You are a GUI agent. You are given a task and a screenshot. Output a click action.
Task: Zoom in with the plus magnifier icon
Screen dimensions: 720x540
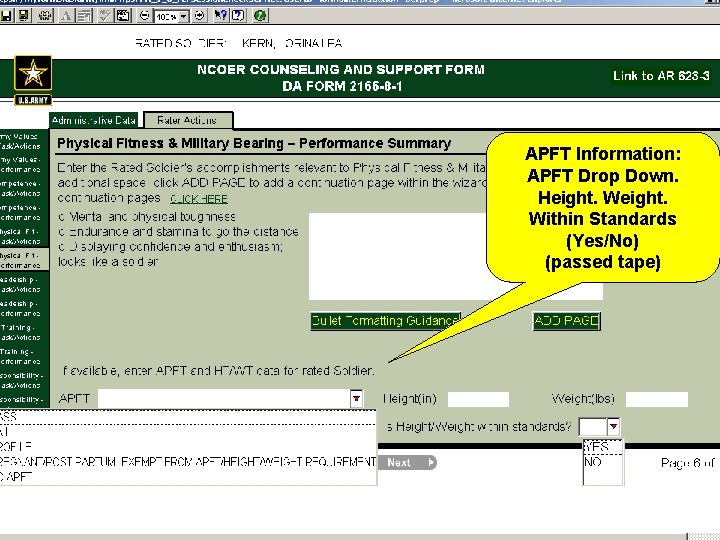tap(200, 16)
